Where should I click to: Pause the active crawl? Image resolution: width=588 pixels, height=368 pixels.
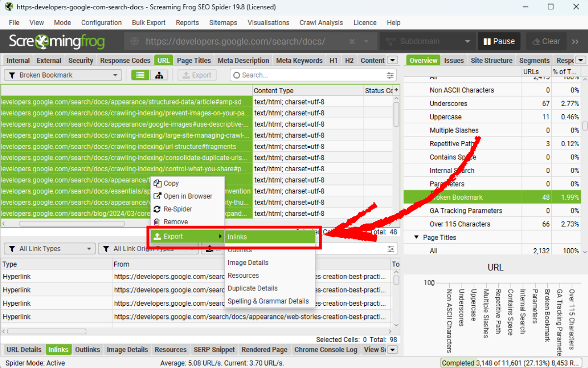tap(499, 41)
